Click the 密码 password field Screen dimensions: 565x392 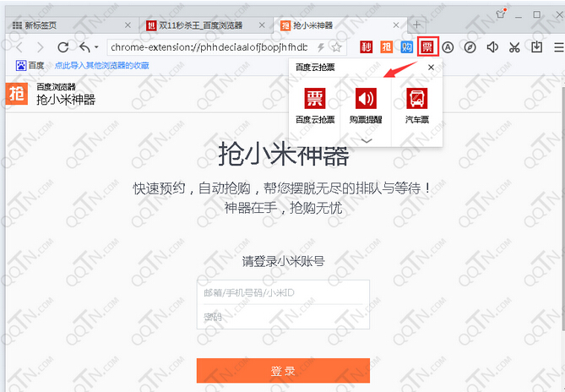283,317
